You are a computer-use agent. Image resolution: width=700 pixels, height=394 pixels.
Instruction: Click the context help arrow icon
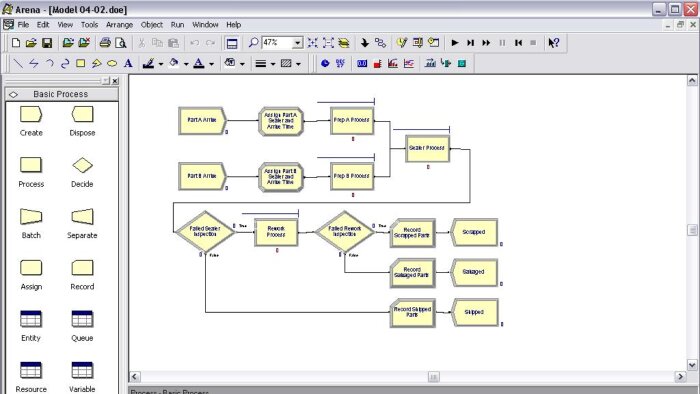point(554,43)
